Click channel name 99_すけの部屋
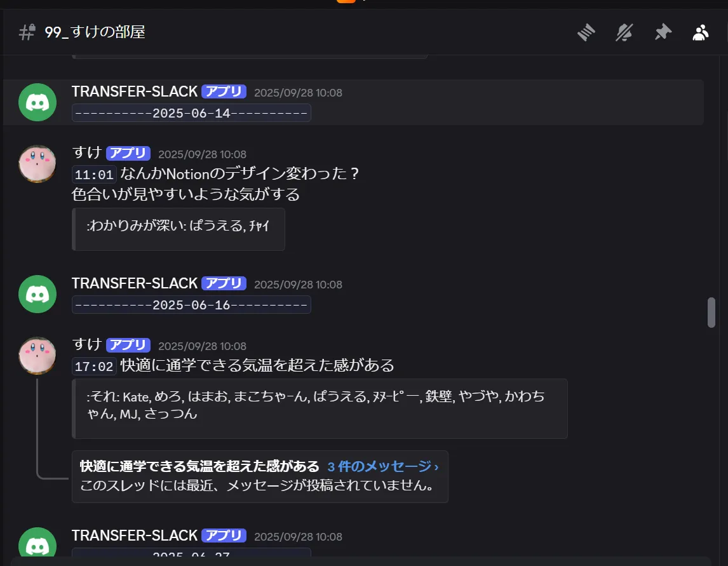This screenshot has height=566, width=728. click(x=95, y=32)
